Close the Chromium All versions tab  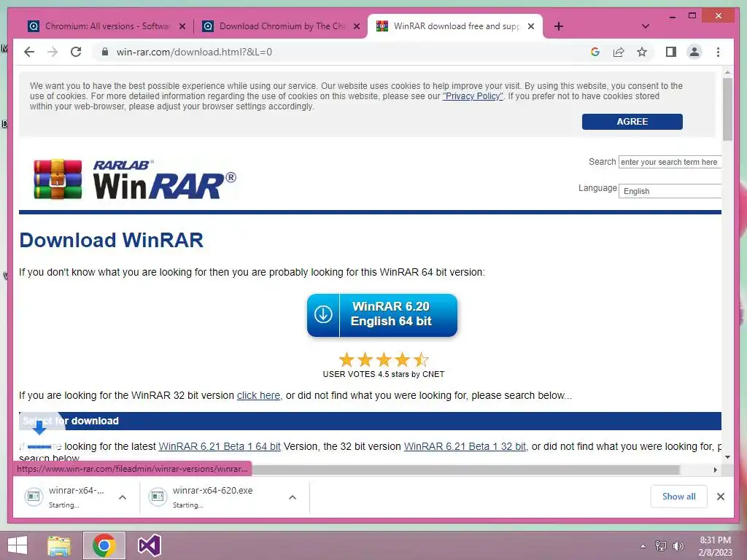[182, 26]
